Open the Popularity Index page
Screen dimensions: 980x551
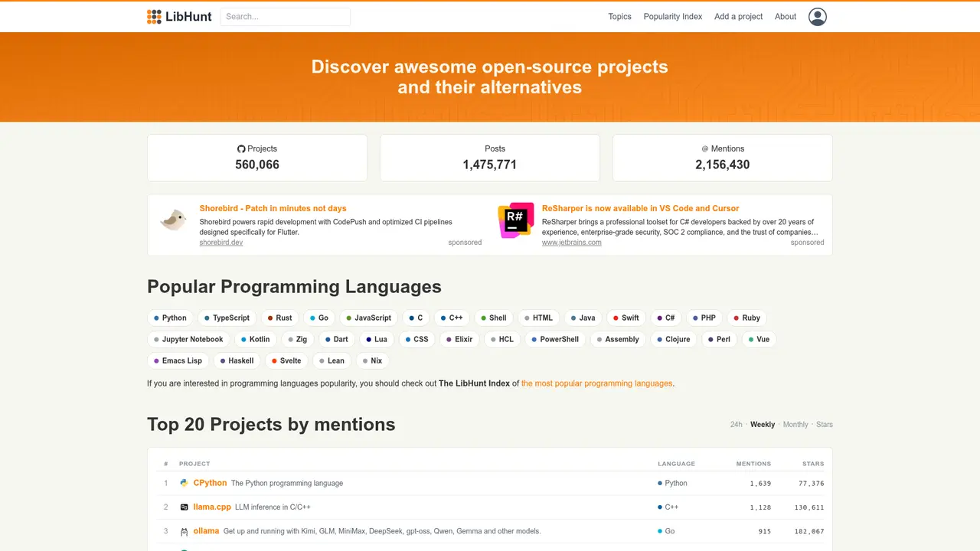click(x=673, y=17)
